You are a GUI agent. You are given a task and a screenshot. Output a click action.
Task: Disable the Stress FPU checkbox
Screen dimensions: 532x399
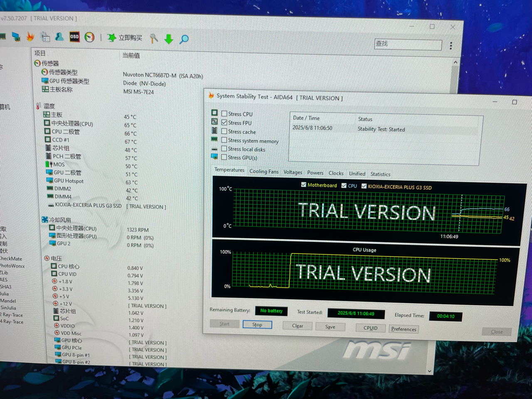(225, 122)
